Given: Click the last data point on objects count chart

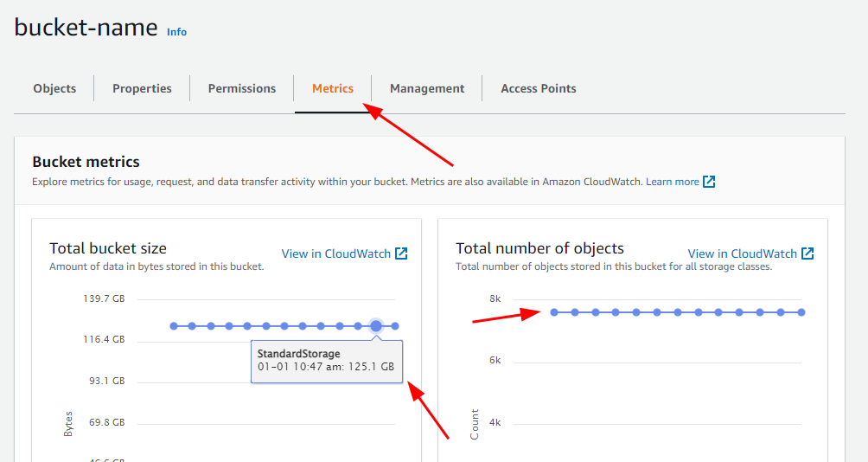Looking at the screenshot, I should click(x=801, y=312).
